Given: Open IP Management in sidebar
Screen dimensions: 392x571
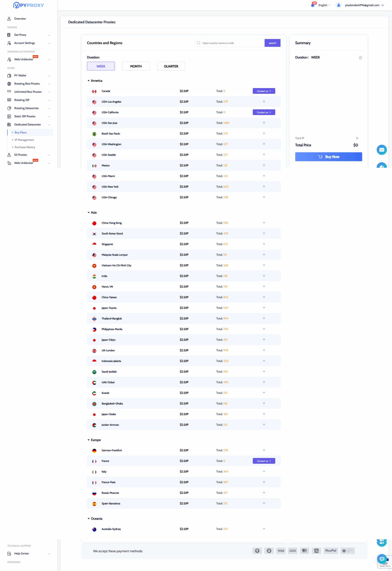Looking at the screenshot, I should (24, 140).
